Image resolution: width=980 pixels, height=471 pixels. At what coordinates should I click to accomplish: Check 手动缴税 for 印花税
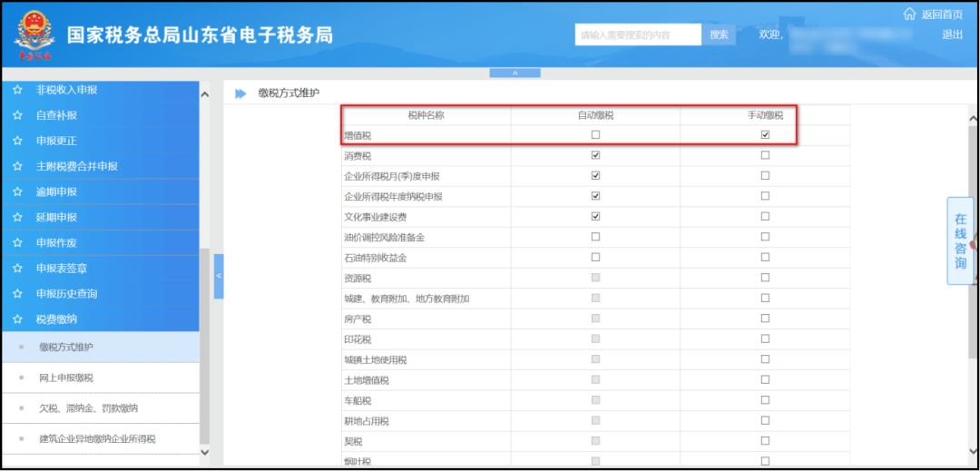pos(765,339)
